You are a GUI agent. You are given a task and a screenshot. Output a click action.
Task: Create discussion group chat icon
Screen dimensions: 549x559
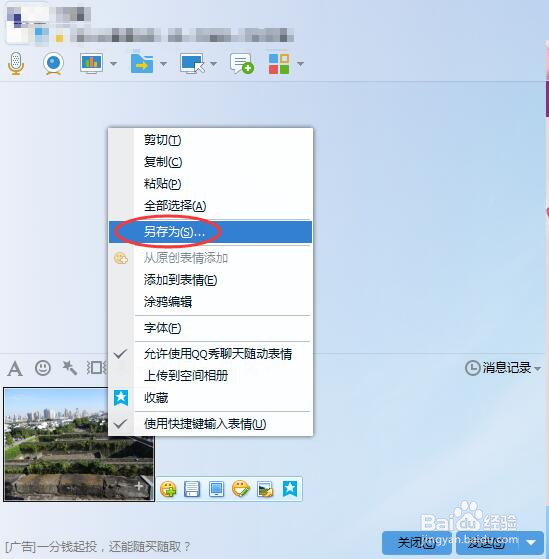[242, 63]
